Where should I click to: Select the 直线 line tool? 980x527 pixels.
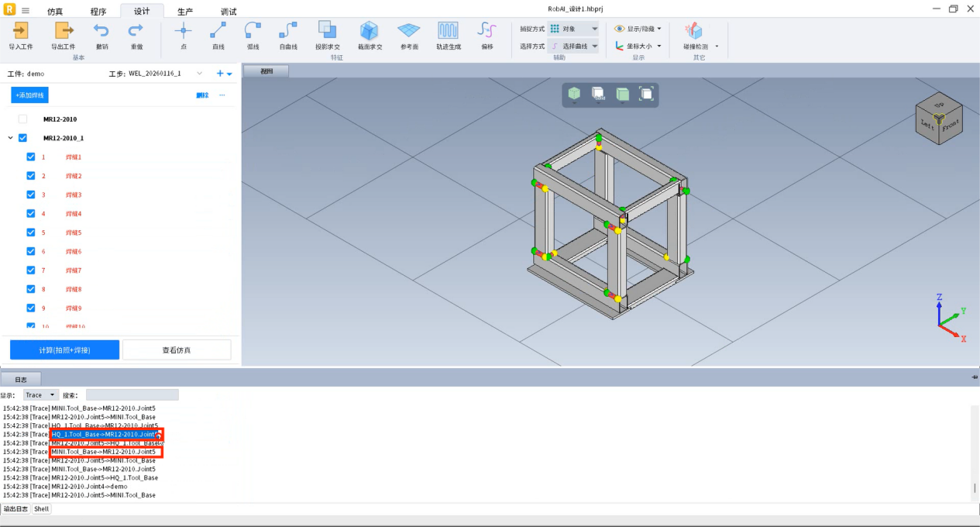coord(218,30)
